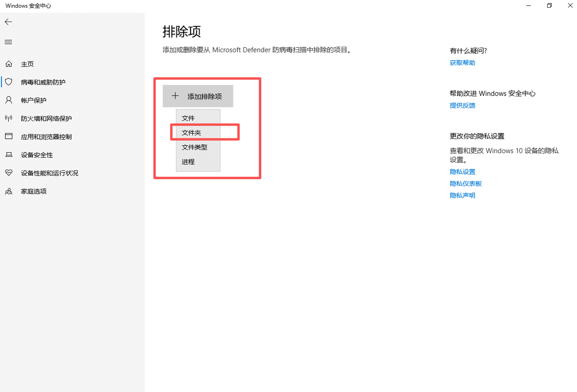Choose 文件夹 in the exclusion menu
Viewport: 577px width, 392px height.
pos(198,132)
